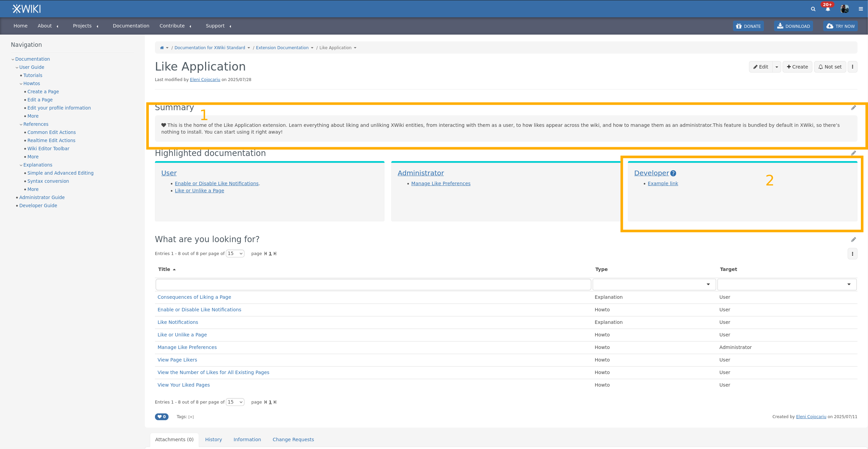
Task: Open the livetable options kebab menu
Action: (x=852, y=254)
